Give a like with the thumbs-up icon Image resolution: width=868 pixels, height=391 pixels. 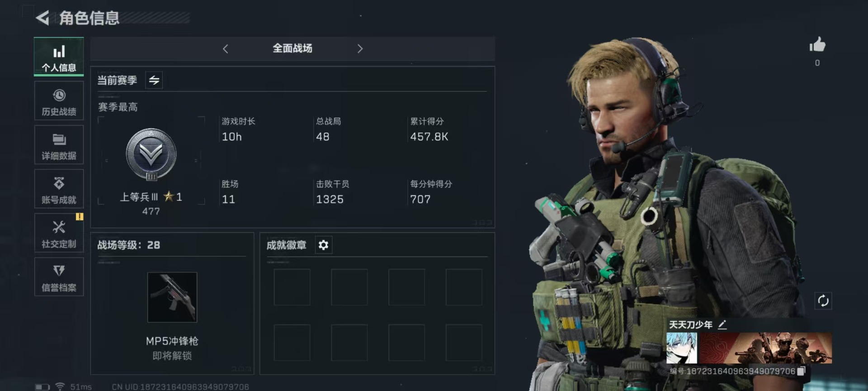(x=817, y=45)
